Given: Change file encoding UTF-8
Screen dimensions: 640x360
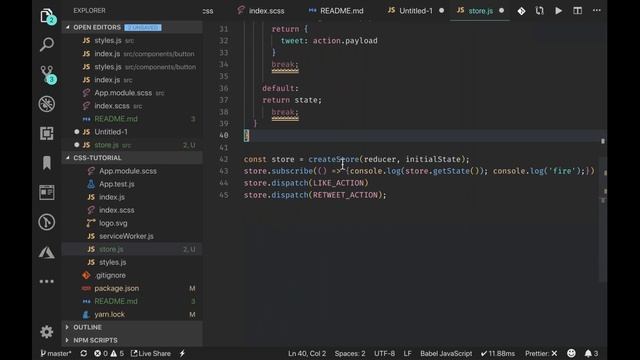Looking at the screenshot, I should coord(384,353).
